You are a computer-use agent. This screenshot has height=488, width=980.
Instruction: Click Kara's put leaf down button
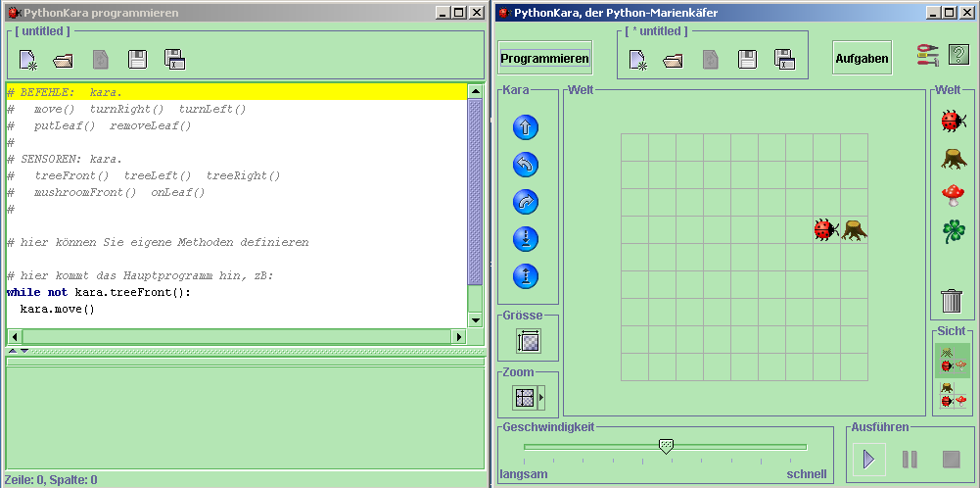coord(526,239)
